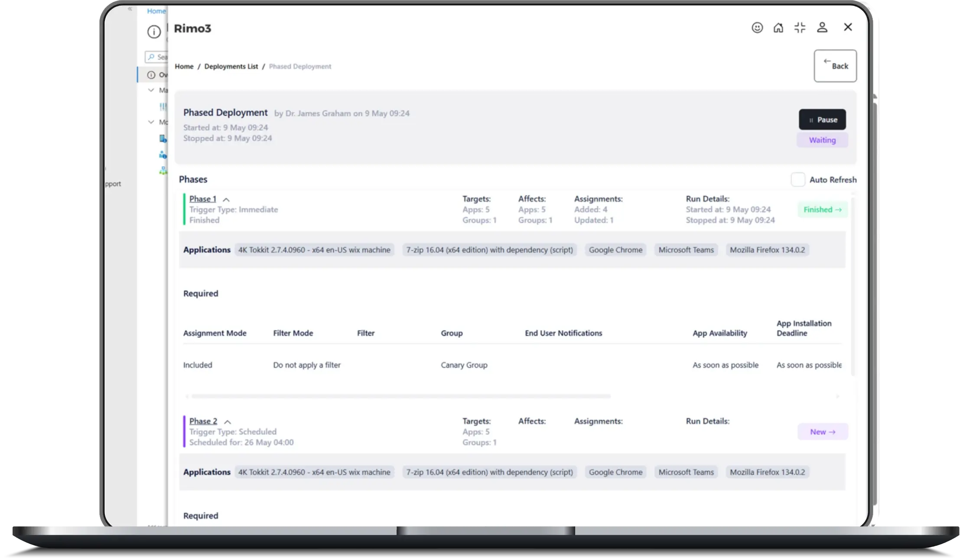Pause the phased deployment
Screen dimensions: 960x560
click(x=822, y=120)
